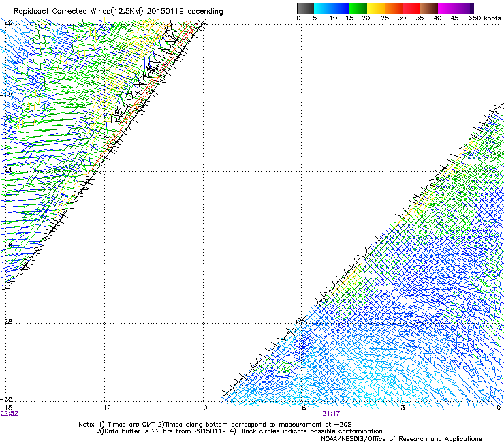Click the latitude label '-24'
The width and height of the screenshot is (504, 443).
click(6, 169)
